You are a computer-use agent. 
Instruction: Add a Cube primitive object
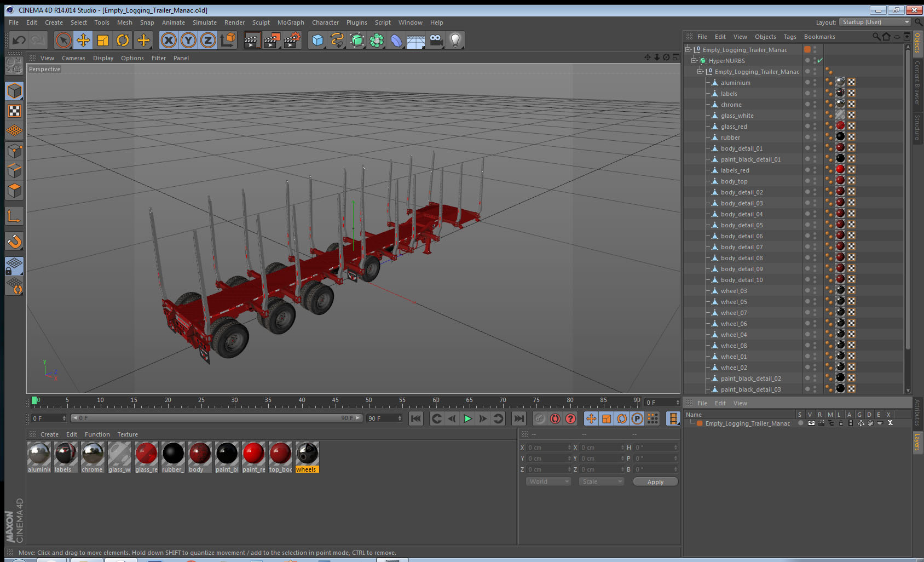[317, 40]
